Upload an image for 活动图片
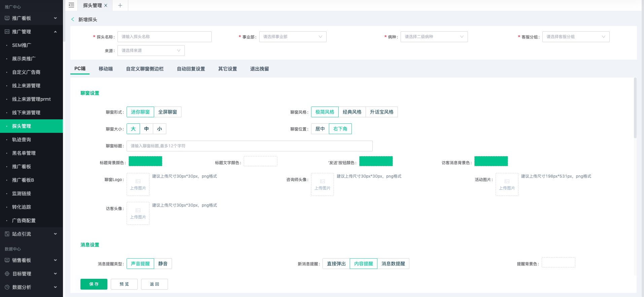644x297 pixels. pos(507,184)
